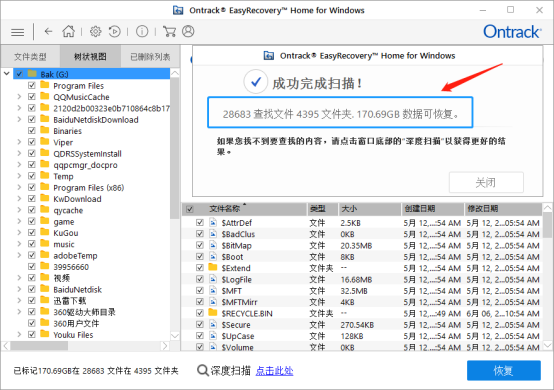Toggle the Binaries folder checkbox

coord(32,130)
